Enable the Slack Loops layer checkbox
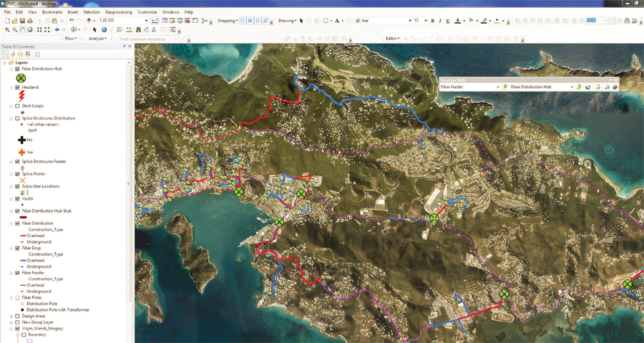 (18, 106)
